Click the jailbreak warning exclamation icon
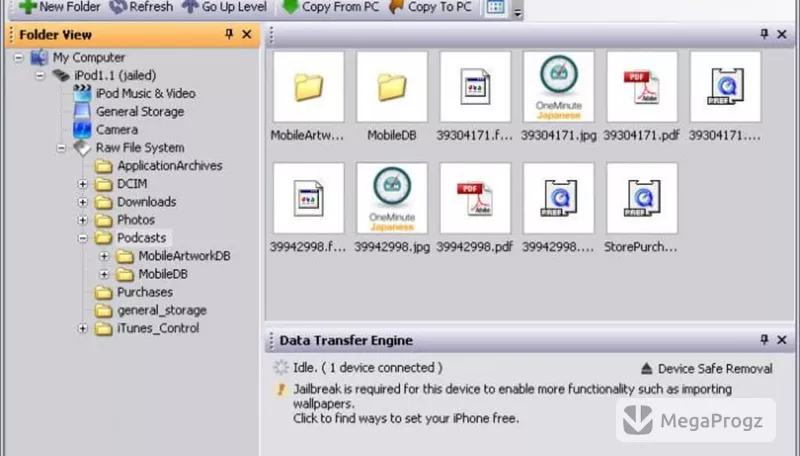Viewport: 800px width, 456px height. coord(281,389)
